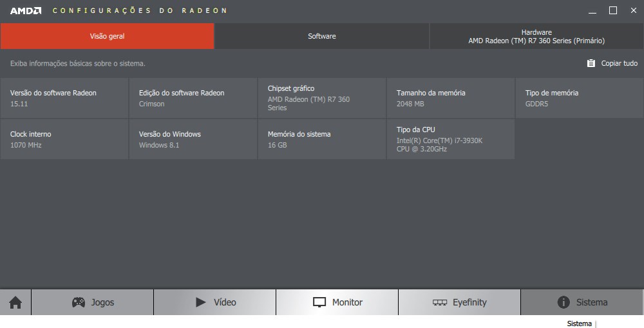Select the Tamanho da memória 2048 MB tile

(451, 98)
